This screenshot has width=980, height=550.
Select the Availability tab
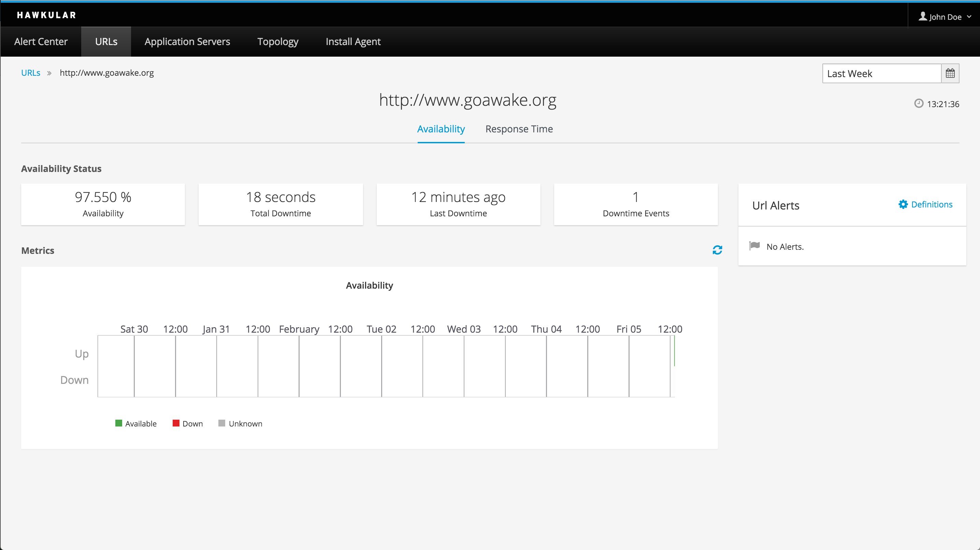click(441, 129)
